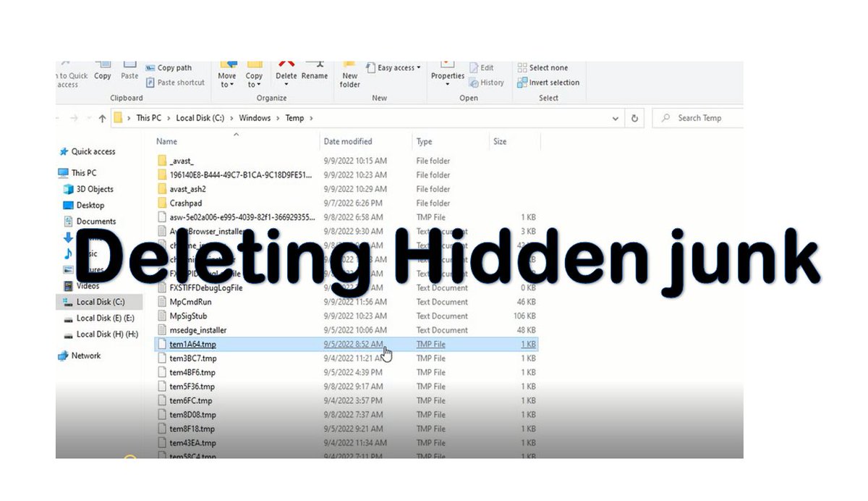This screenshot has width=868, height=501.
Task: Click the Copy path icon
Action: 169,67
